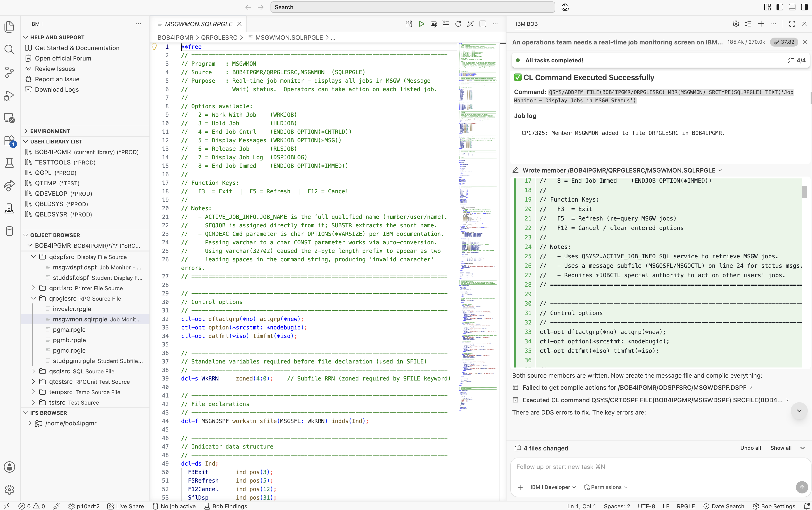Click Undo all button
The width and height of the screenshot is (812, 510).
click(x=751, y=448)
